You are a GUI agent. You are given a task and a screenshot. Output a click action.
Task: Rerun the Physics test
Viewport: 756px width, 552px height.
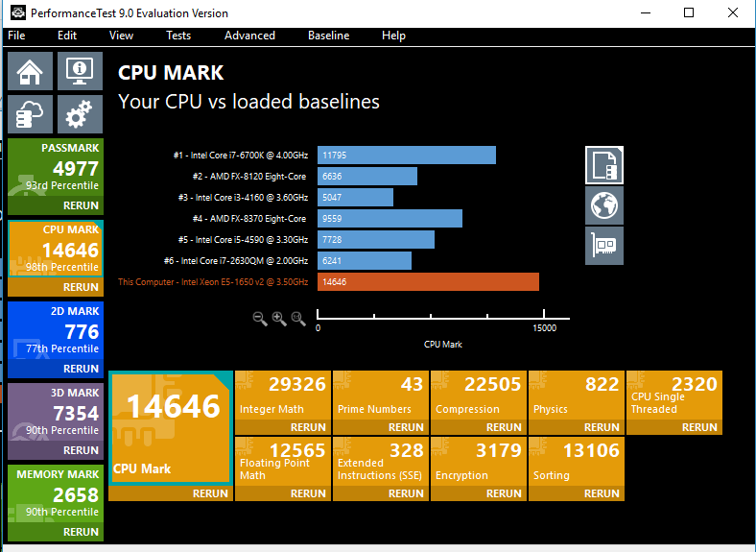(x=577, y=427)
